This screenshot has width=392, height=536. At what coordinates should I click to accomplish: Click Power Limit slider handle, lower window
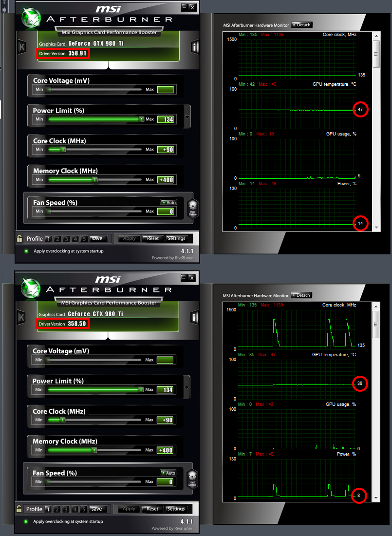pos(141,389)
